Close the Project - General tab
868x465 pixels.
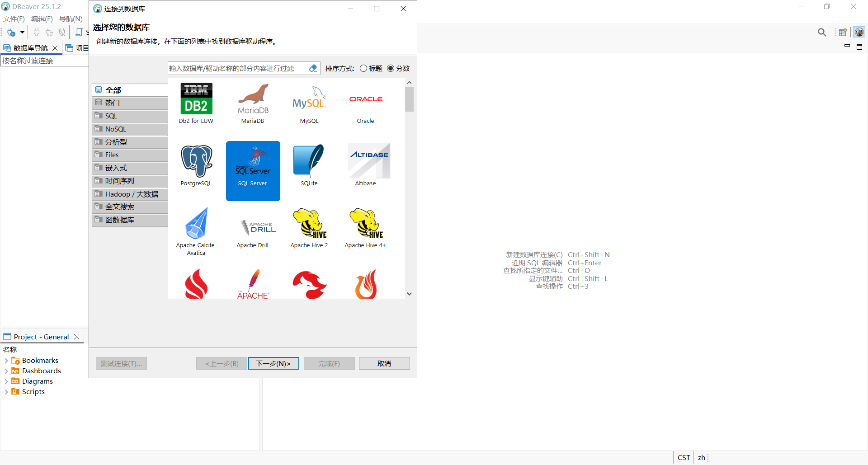tap(77, 337)
